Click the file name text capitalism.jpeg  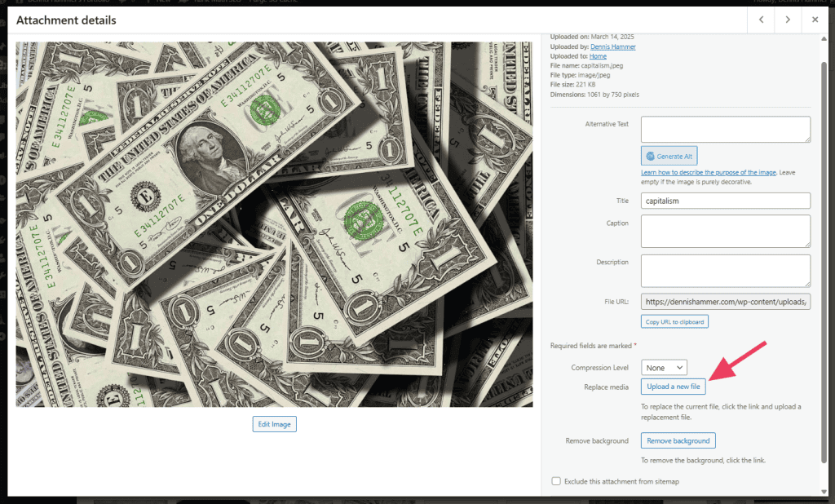(602, 65)
